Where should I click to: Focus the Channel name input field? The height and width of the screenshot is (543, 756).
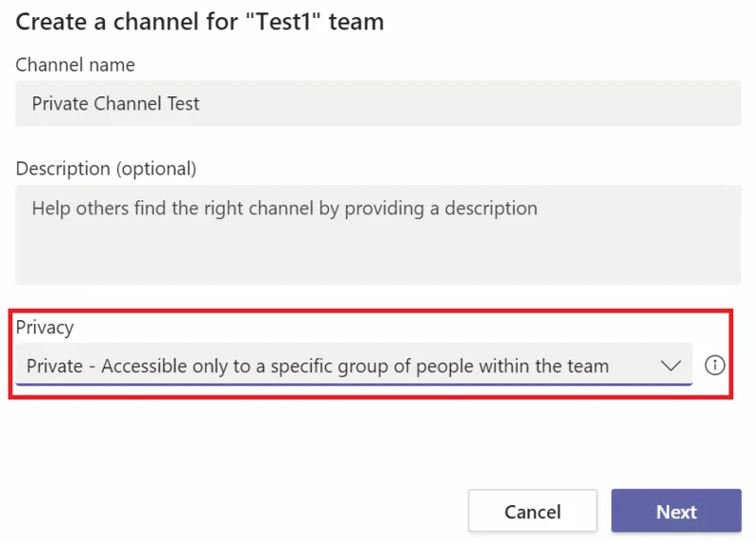(x=378, y=104)
